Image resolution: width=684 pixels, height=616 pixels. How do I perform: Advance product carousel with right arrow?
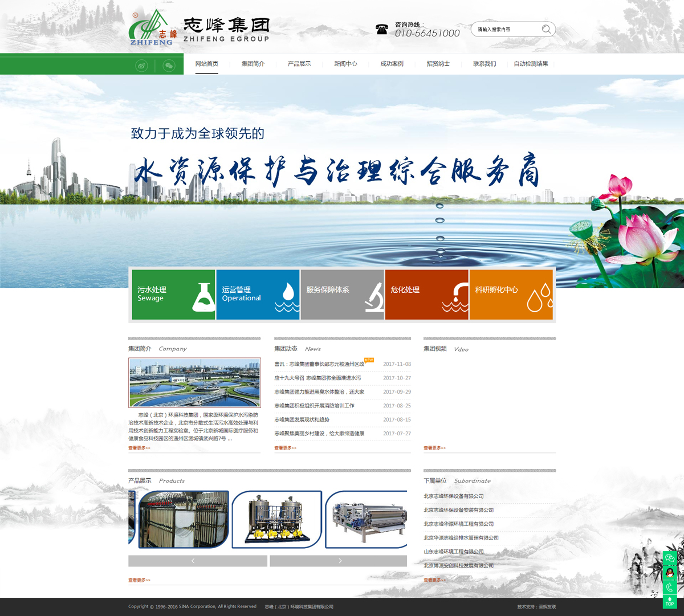click(x=339, y=561)
